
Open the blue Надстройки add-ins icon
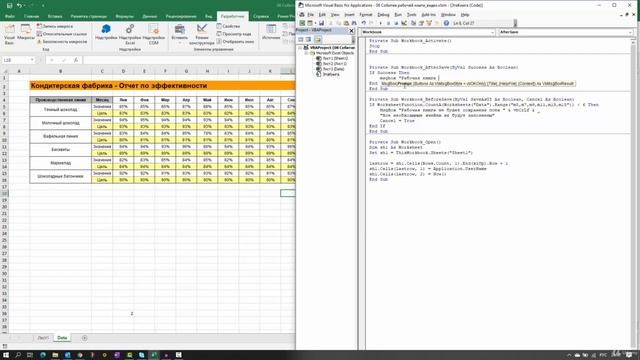pyautogui.click(x=106, y=32)
